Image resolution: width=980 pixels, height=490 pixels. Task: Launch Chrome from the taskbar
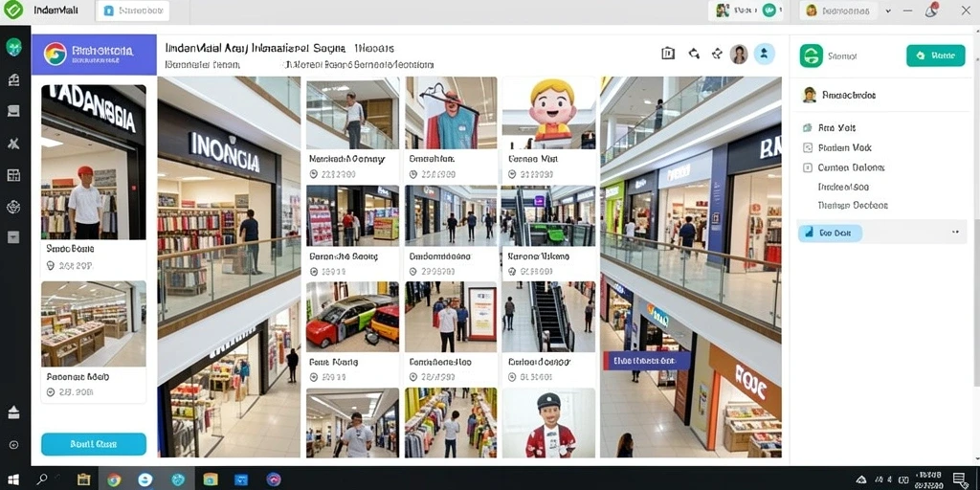114,479
